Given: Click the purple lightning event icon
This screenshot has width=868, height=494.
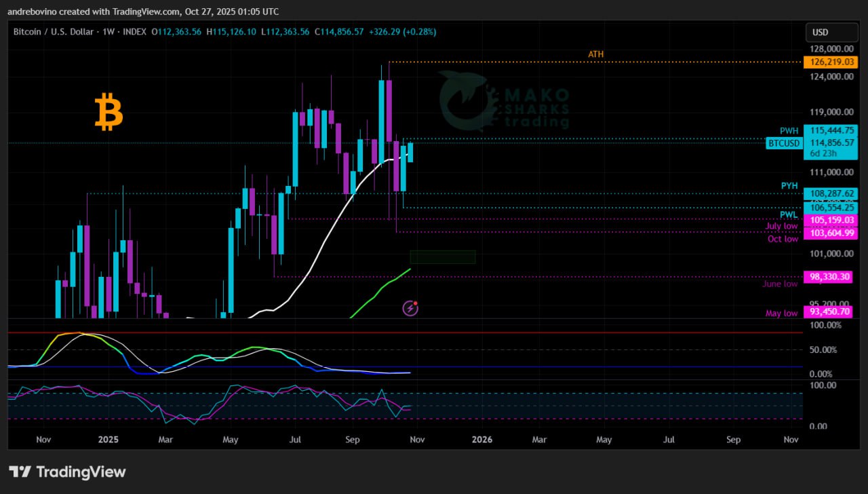Looking at the screenshot, I should (410, 309).
